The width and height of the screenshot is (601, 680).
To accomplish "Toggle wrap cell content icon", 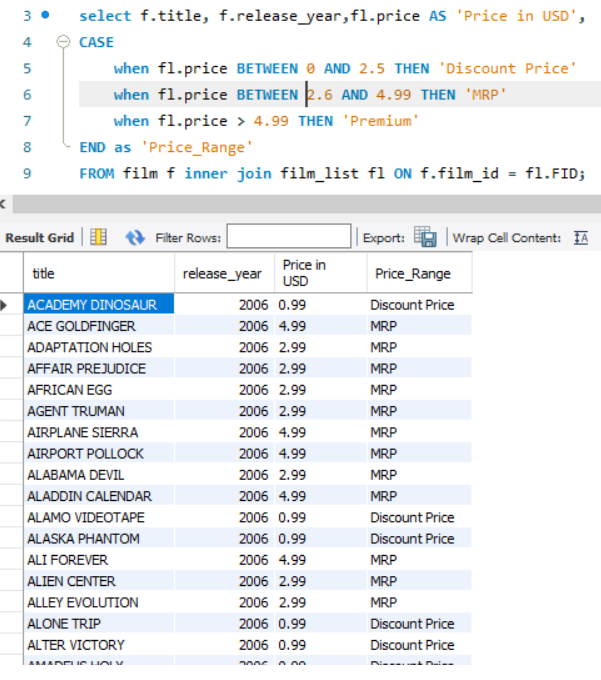I will tap(581, 238).
